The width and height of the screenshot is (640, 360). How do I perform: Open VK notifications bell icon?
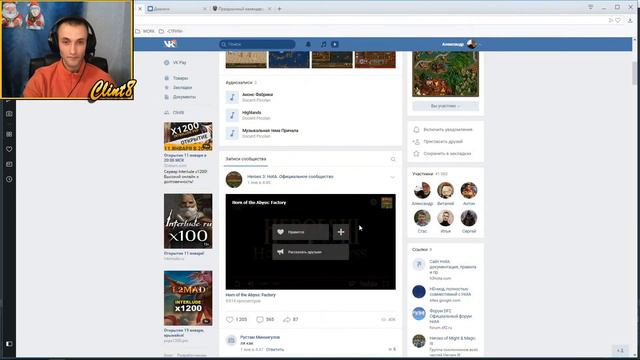[x=308, y=44]
